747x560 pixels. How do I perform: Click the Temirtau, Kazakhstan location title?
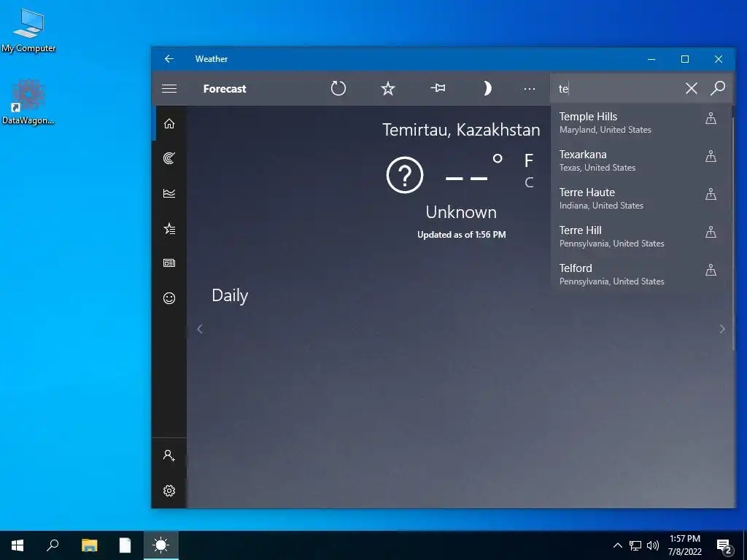(x=461, y=130)
